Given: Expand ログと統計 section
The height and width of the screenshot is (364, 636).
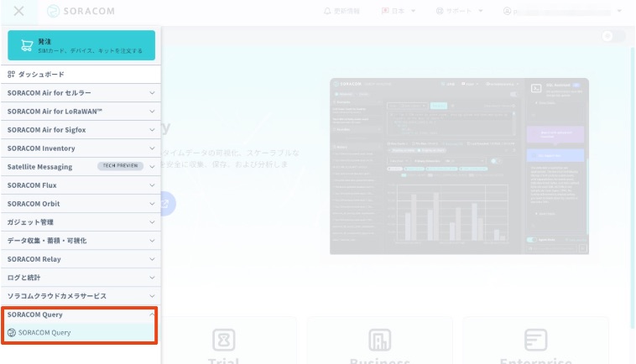Looking at the screenshot, I should [81, 278].
